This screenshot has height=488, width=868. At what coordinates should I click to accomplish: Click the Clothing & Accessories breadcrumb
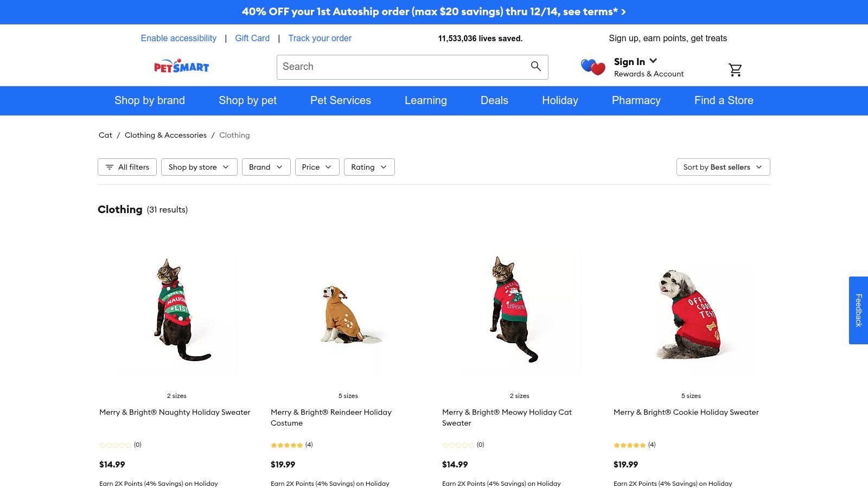click(165, 135)
